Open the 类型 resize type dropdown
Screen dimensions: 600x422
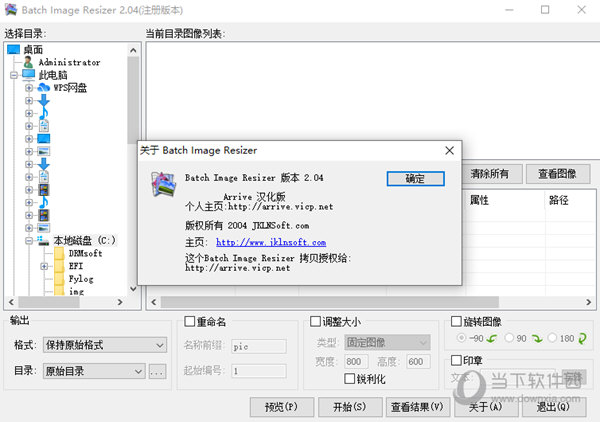pyautogui.click(x=387, y=342)
